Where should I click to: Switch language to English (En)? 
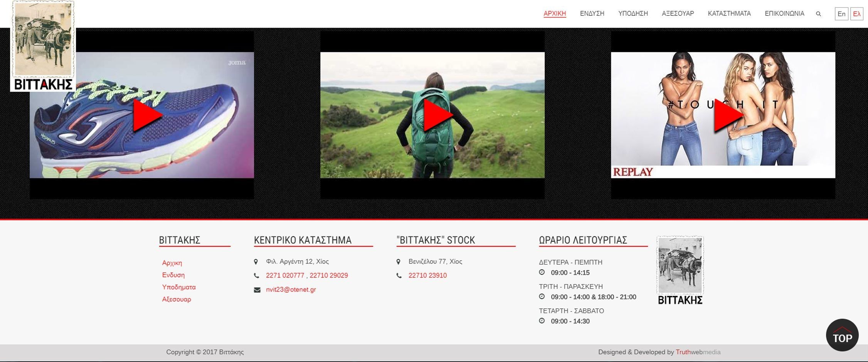pyautogui.click(x=841, y=14)
